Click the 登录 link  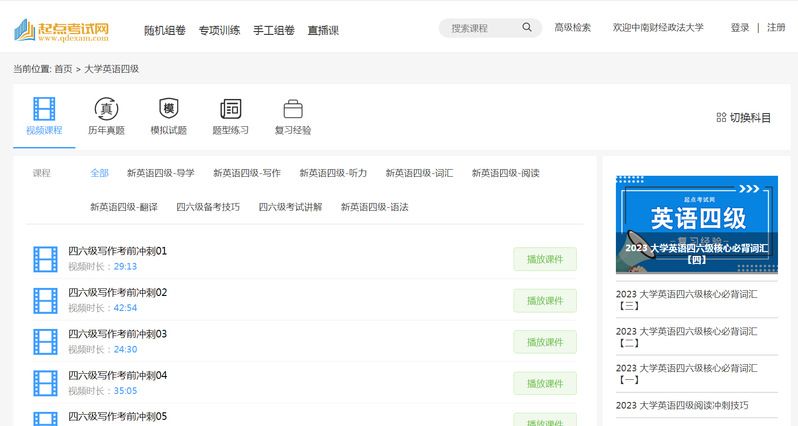point(739,28)
